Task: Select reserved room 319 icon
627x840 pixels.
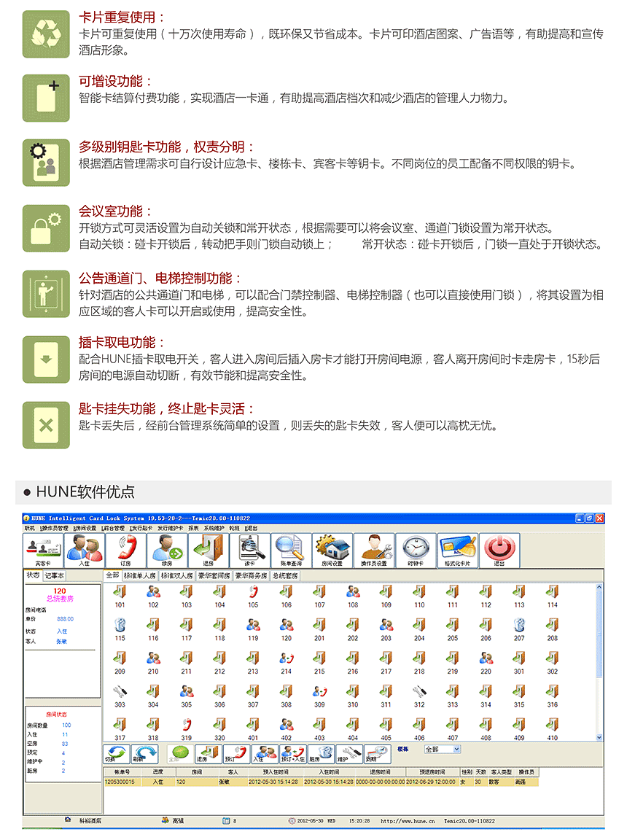Action: (x=187, y=724)
